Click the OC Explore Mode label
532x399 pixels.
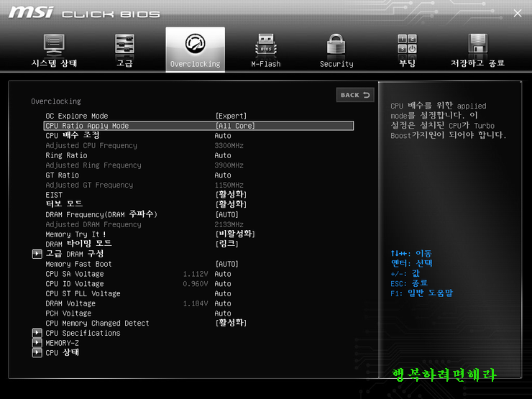77,116
